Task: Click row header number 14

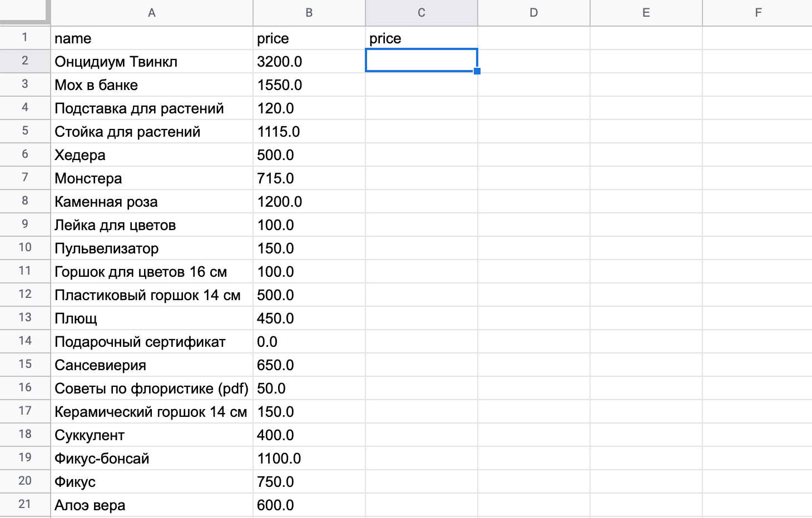Action: tap(25, 341)
